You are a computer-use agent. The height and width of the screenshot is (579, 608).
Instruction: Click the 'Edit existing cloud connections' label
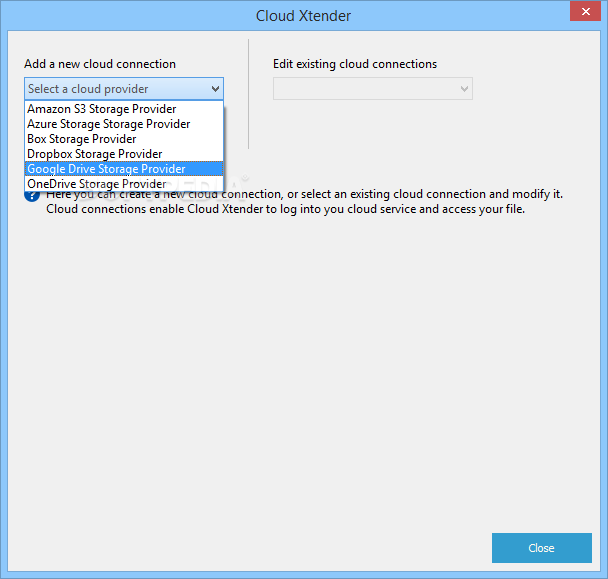click(x=355, y=64)
